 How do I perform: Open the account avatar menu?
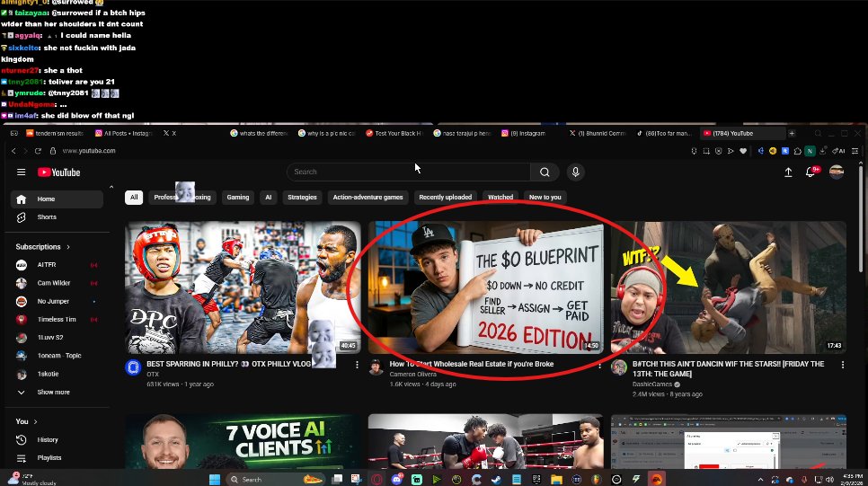(837, 172)
